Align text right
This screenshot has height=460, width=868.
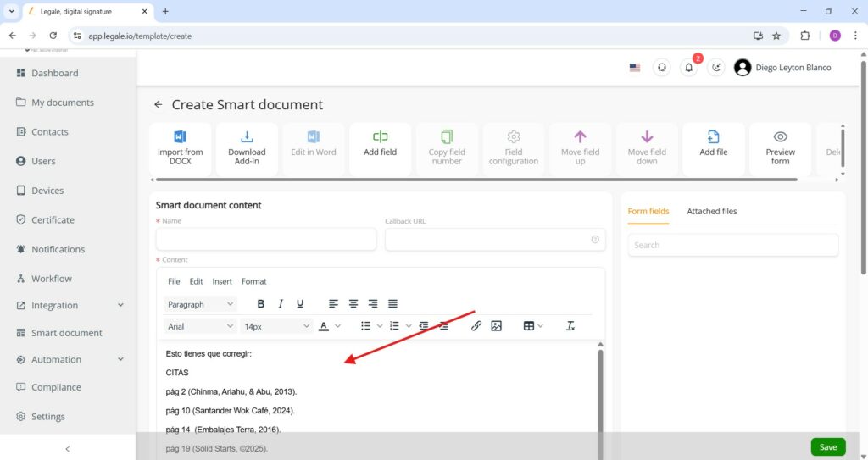click(x=373, y=304)
